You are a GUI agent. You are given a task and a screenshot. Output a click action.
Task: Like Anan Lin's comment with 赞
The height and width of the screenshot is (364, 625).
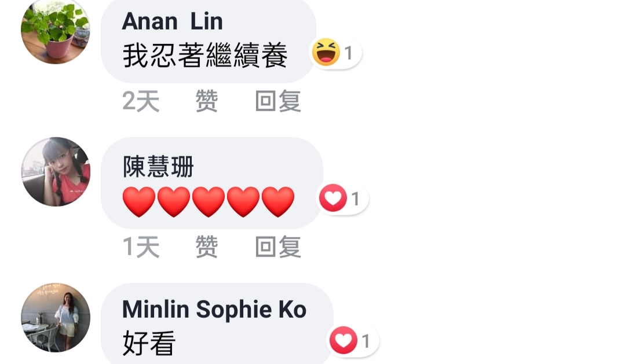(x=206, y=101)
